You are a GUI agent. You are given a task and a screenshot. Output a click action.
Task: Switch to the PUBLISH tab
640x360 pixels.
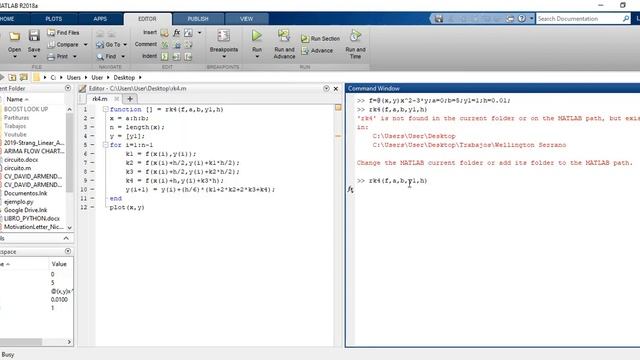point(198,19)
